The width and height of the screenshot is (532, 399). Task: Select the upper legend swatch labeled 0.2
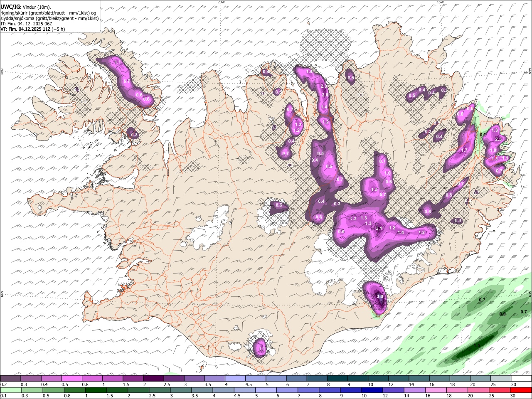point(10,378)
